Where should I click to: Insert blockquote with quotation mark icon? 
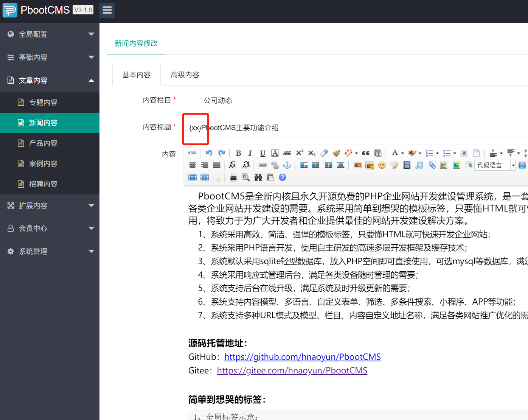(x=365, y=153)
